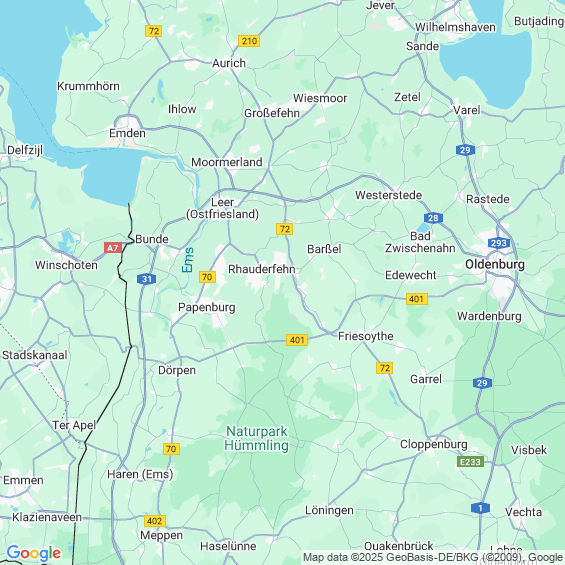Screen dimensions: 565x565
Task: Select the Papenburg town label
Action: click(x=207, y=307)
